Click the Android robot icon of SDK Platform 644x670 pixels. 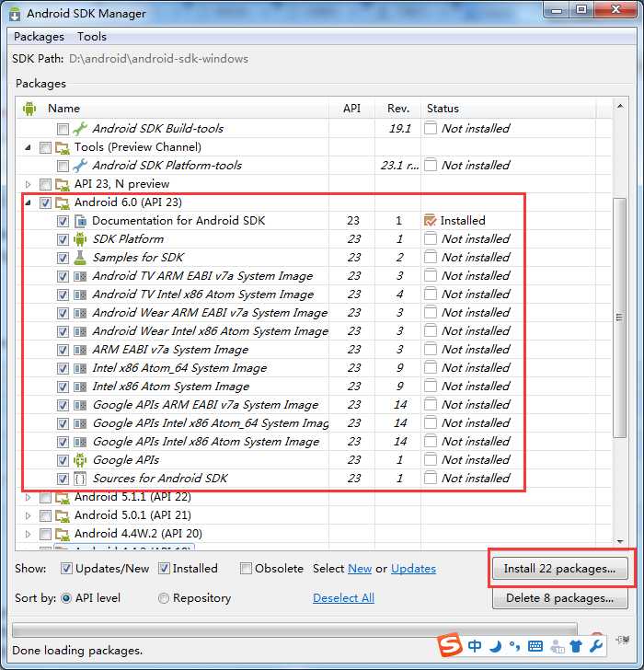click(x=80, y=239)
